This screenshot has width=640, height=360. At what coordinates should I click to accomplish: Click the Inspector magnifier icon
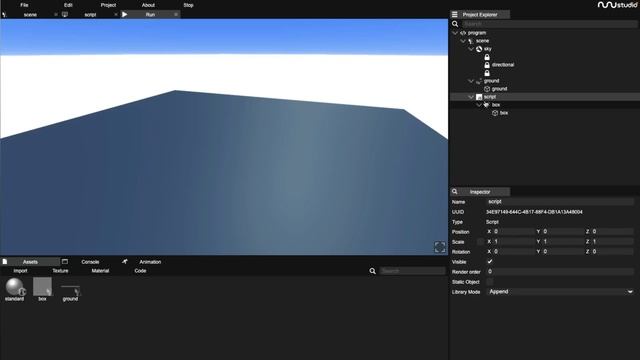[x=455, y=191]
